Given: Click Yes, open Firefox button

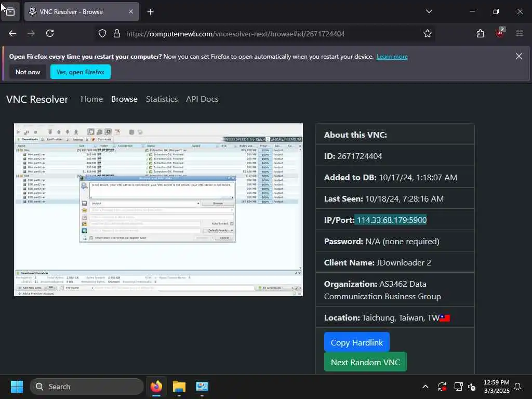Looking at the screenshot, I should (81, 72).
